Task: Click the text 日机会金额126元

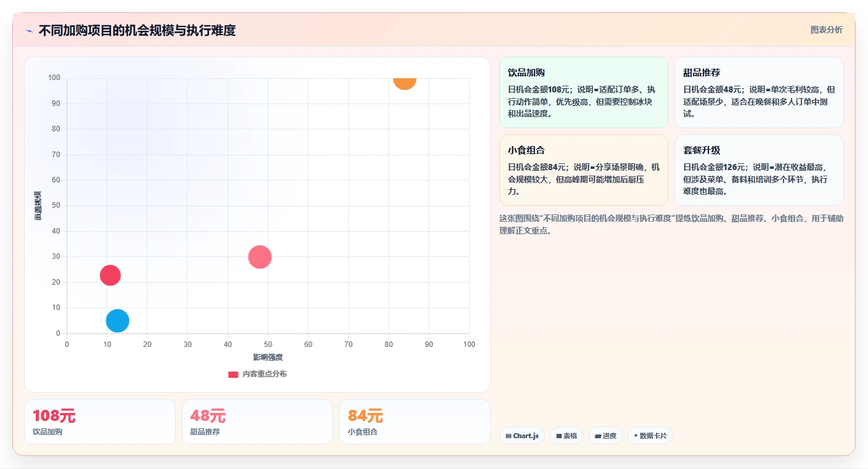Action: point(713,167)
